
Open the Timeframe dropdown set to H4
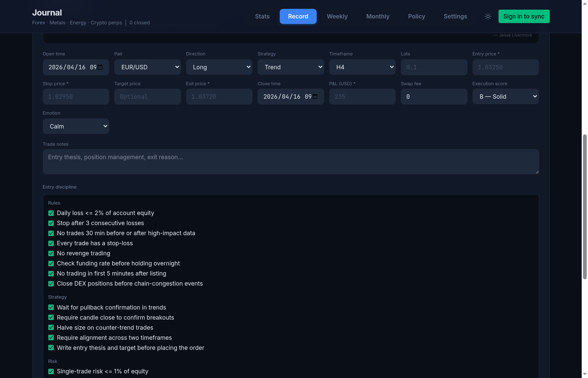click(362, 67)
